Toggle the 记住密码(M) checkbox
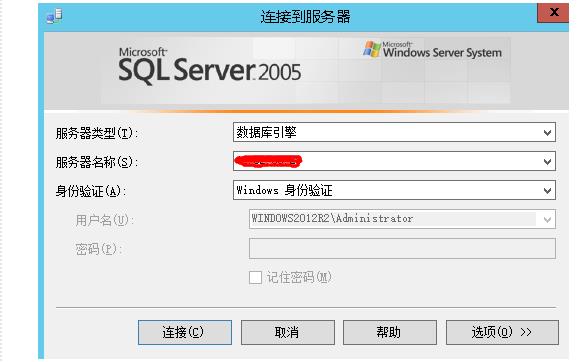Image resolution: width=580 pixels, height=362 pixels. coord(255,277)
